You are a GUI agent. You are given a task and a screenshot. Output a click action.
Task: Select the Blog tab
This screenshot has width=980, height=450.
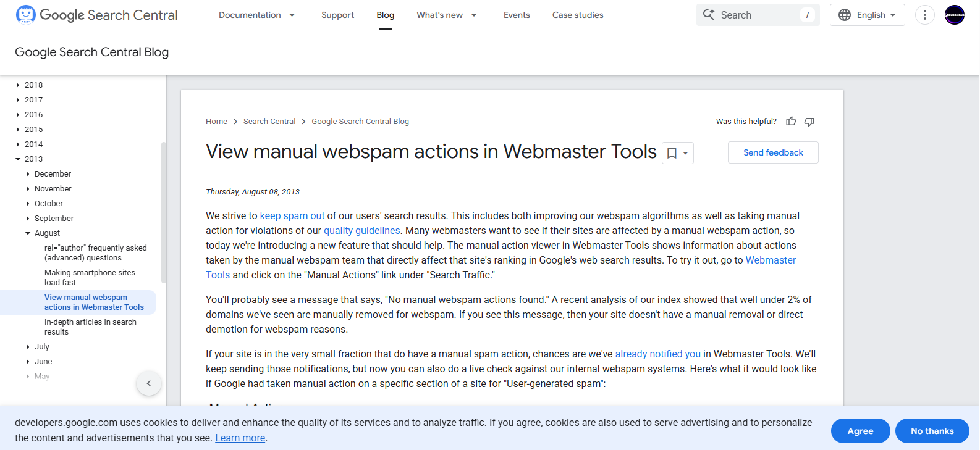[386, 15]
